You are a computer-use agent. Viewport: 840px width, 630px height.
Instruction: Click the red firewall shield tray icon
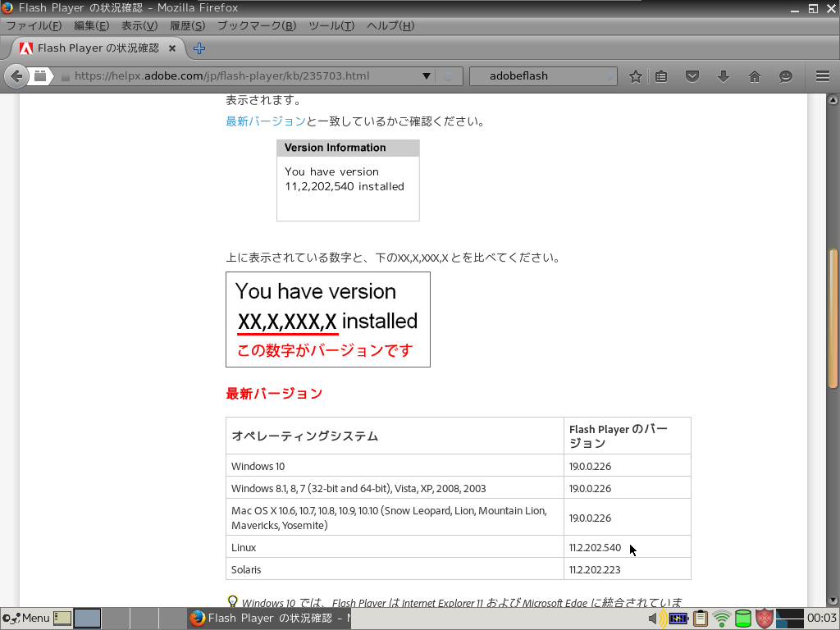pos(765,619)
